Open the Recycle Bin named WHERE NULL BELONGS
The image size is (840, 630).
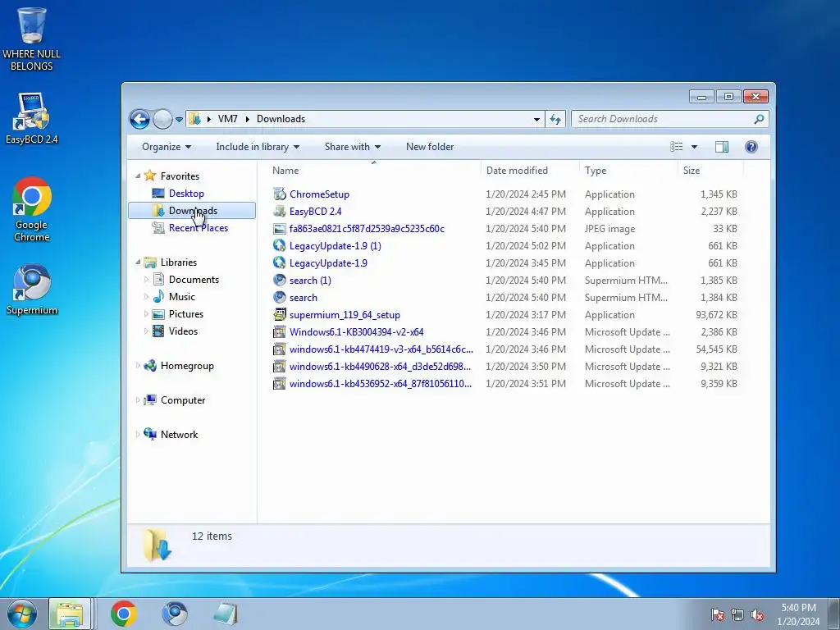[32, 39]
